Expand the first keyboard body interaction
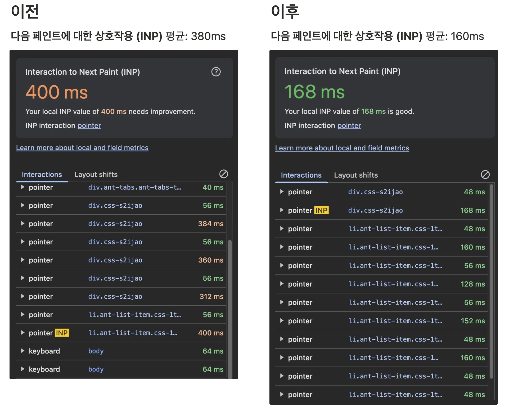 pos(23,351)
